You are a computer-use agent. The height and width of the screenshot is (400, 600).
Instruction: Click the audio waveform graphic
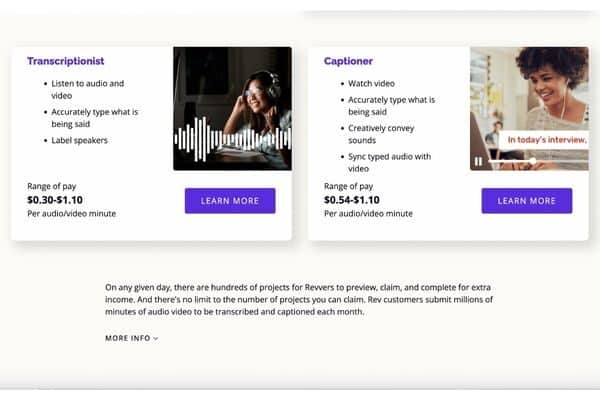[x=232, y=140]
